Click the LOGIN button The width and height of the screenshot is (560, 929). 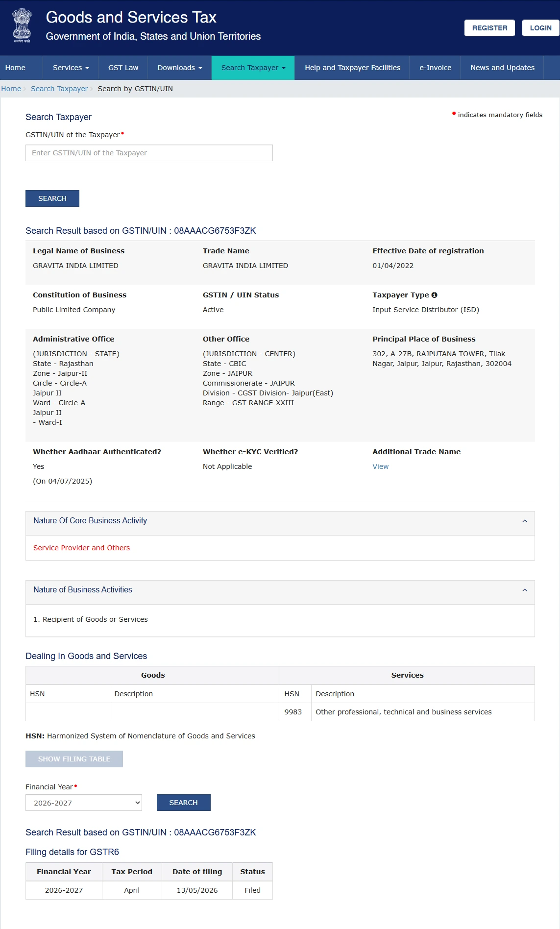[x=540, y=28]
